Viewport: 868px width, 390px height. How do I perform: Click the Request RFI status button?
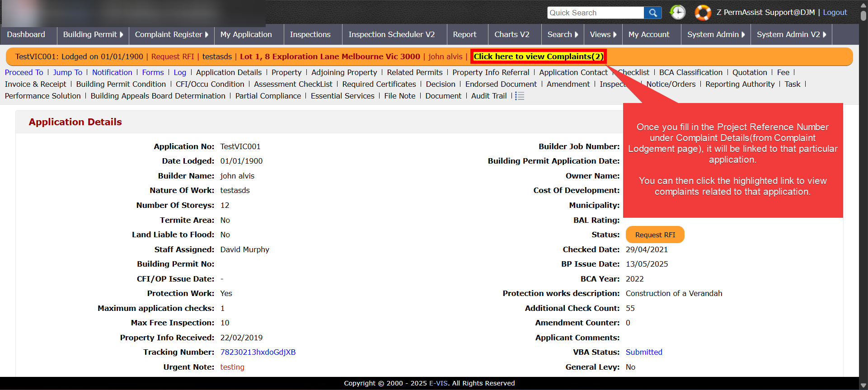(655, 235)
